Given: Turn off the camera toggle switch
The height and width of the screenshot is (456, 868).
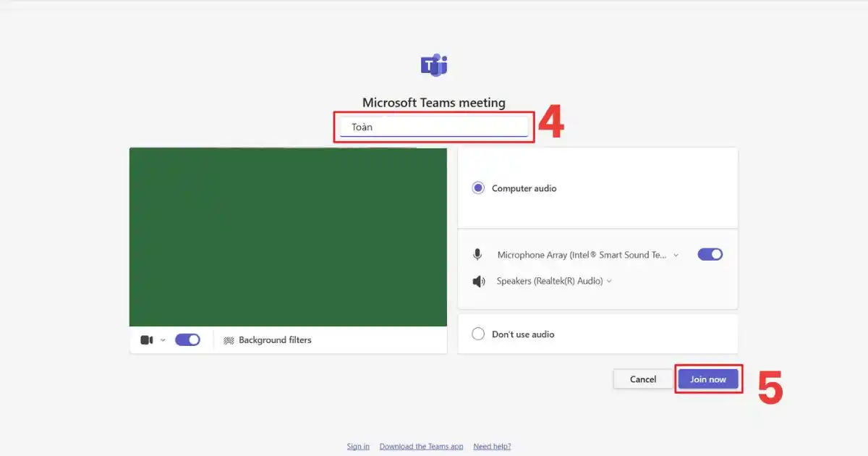Looking at the screenshot, I should click(x=187, y=340).
